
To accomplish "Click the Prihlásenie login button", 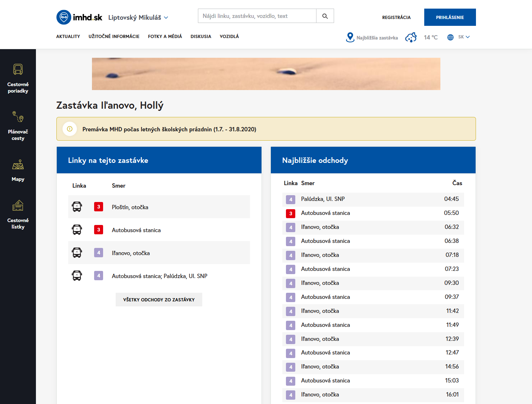I will (x=450, y=17).
